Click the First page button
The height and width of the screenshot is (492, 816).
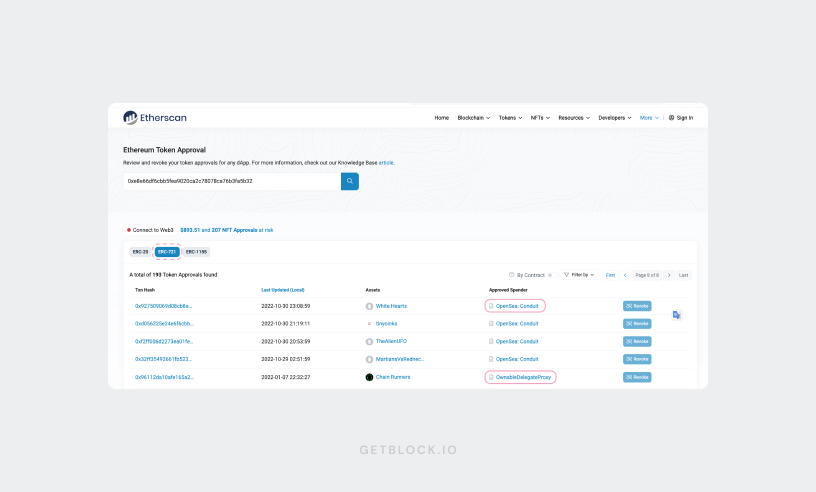(610, 275)
